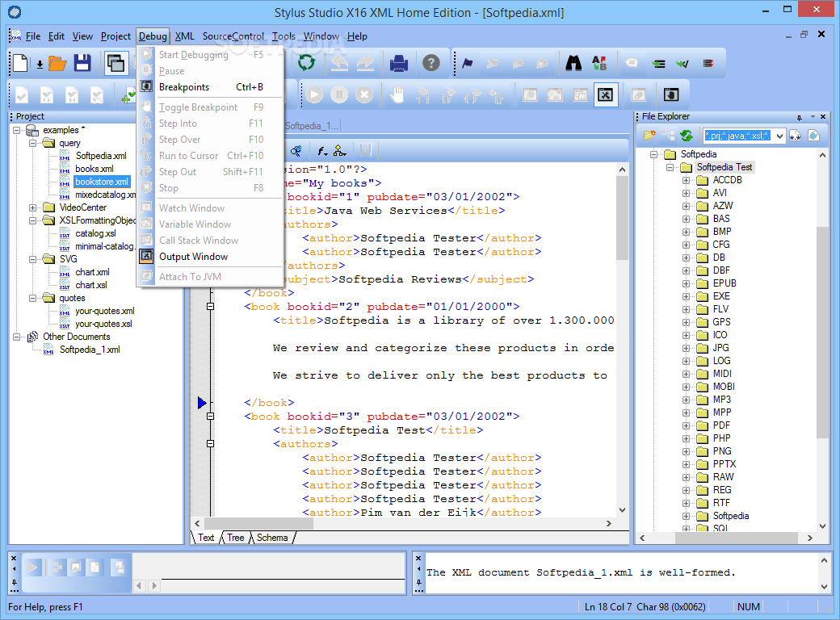The width and height of the screenshot is (840, 620).
Task: Collapse the Softpedia Test folder
Action: tap(670, 167)
